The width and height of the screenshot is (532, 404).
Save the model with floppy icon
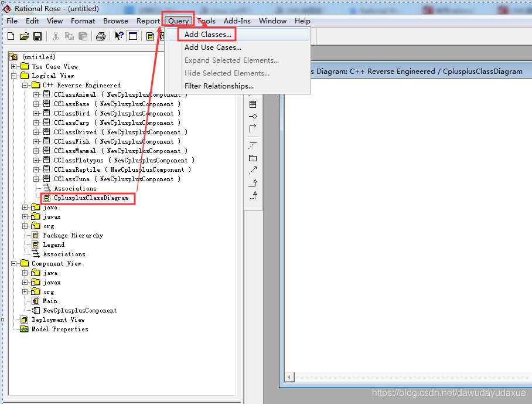(x=37, y=36)
